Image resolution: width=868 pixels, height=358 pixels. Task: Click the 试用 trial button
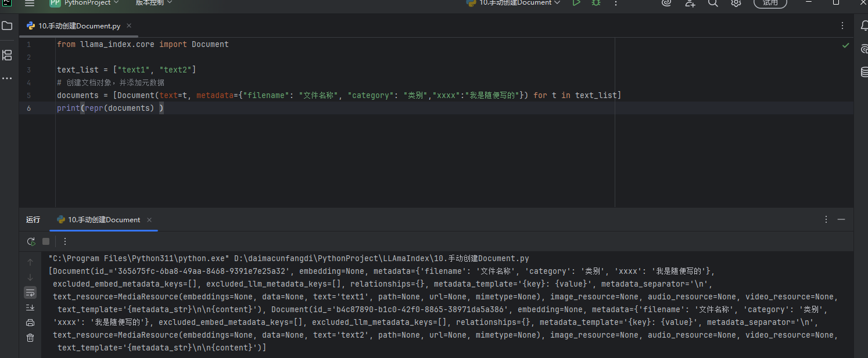(770, 3)
